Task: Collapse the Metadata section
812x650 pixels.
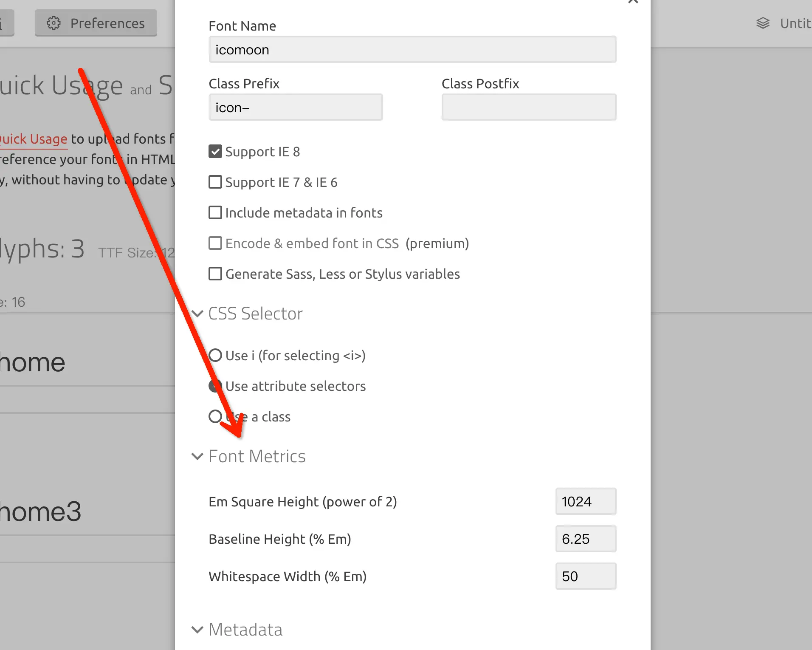Action: (x=197, y=630)
